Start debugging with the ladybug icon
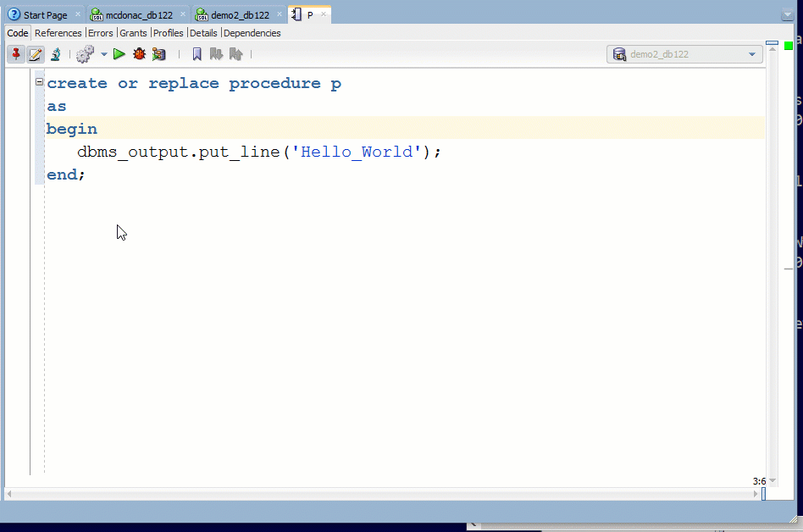The height and width of the screenshot is (532, 803). pyautogui.click(x=140, y=54)
